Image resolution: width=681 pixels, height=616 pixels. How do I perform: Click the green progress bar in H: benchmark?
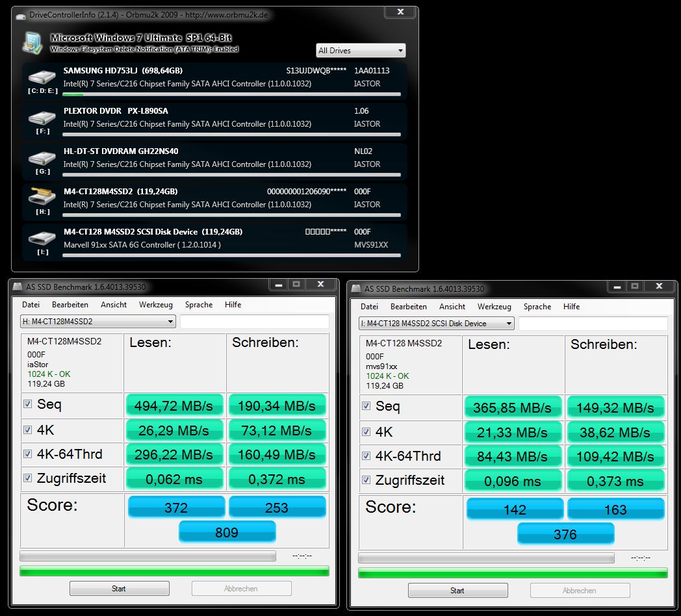click(174, 571)
